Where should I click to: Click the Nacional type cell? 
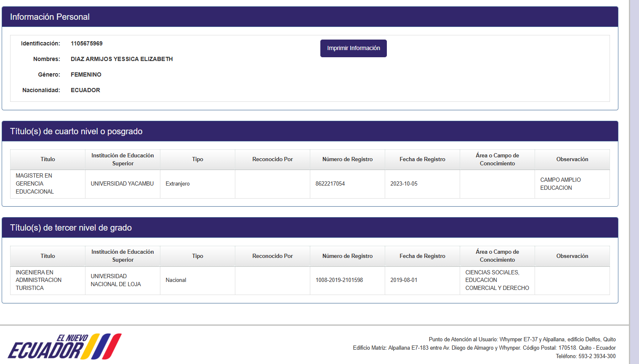(x=176, y=280)
